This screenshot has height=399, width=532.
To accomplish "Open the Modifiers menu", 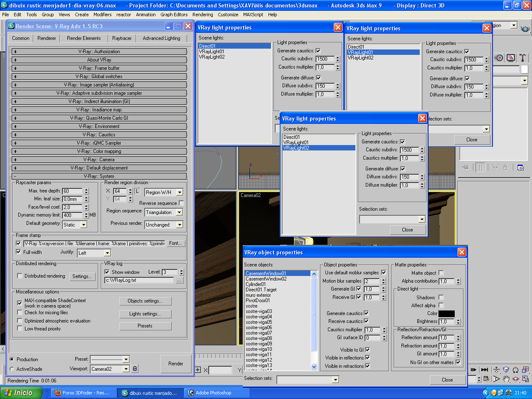I will pyautogui.click(x=102, y=15).
